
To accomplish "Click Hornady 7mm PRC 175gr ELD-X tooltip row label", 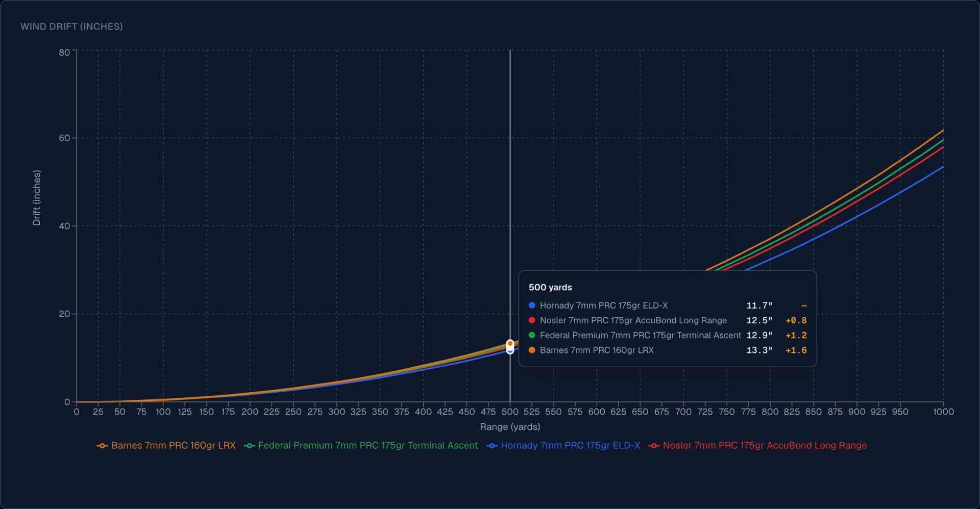I will [604, 306].
